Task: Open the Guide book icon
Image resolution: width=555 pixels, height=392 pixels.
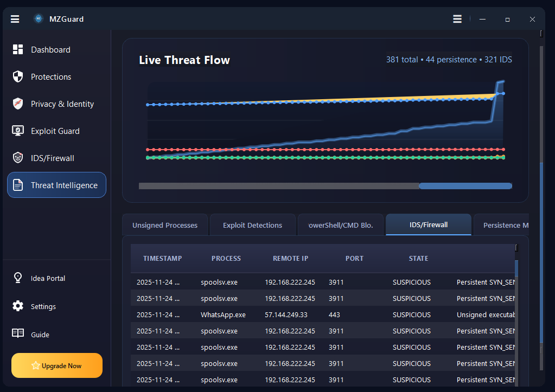Action: (18, 335)
